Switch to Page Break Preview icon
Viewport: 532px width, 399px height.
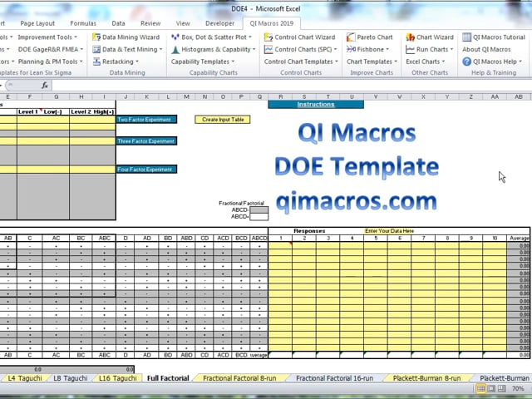(501, 388)
